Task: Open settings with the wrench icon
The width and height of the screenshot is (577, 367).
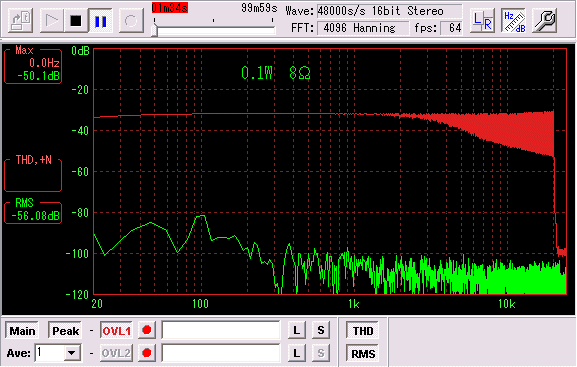Action: tap(545, 20)
